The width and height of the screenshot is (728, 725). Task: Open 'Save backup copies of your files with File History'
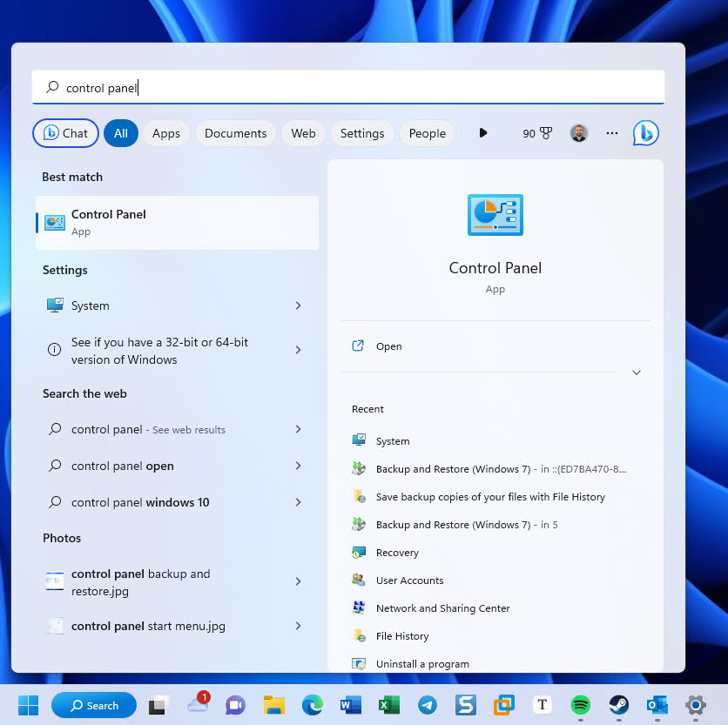coord(490,497)
